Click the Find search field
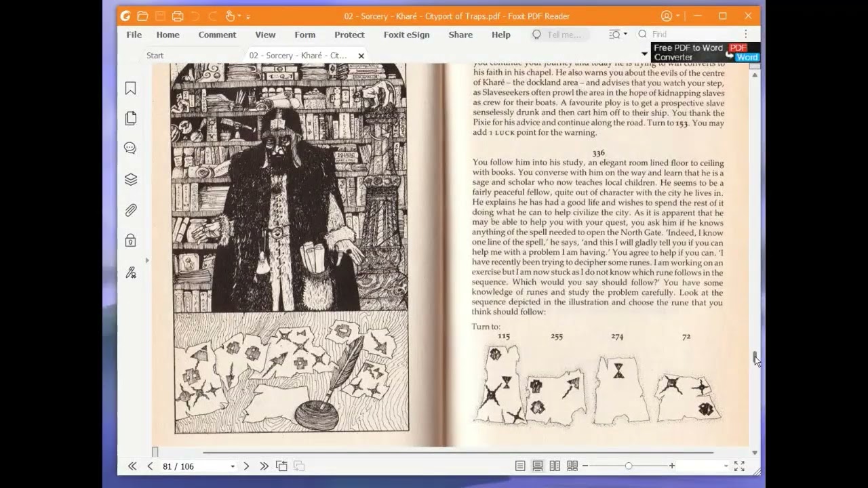Screen dimensions: 868x488 tap(686, 35)
